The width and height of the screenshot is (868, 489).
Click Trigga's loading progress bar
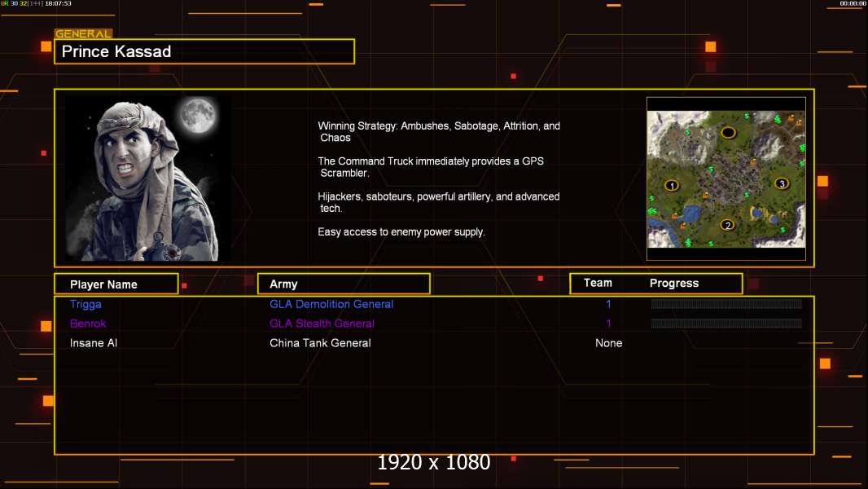[x=726, y=304]
